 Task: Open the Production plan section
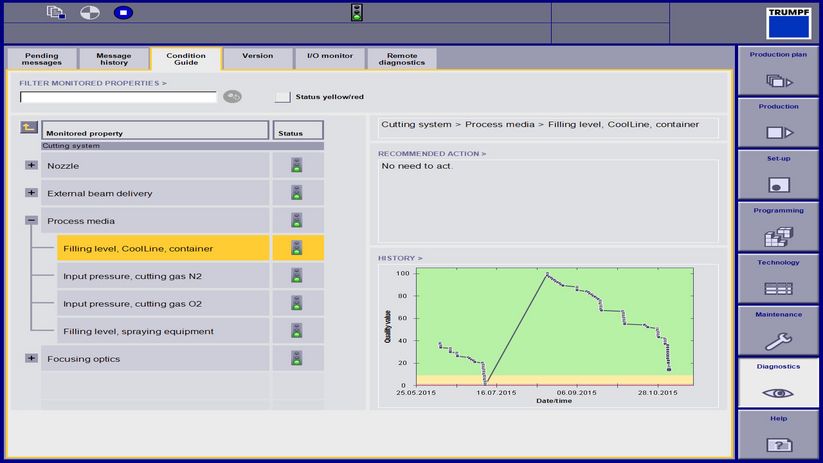pos(778,71)
